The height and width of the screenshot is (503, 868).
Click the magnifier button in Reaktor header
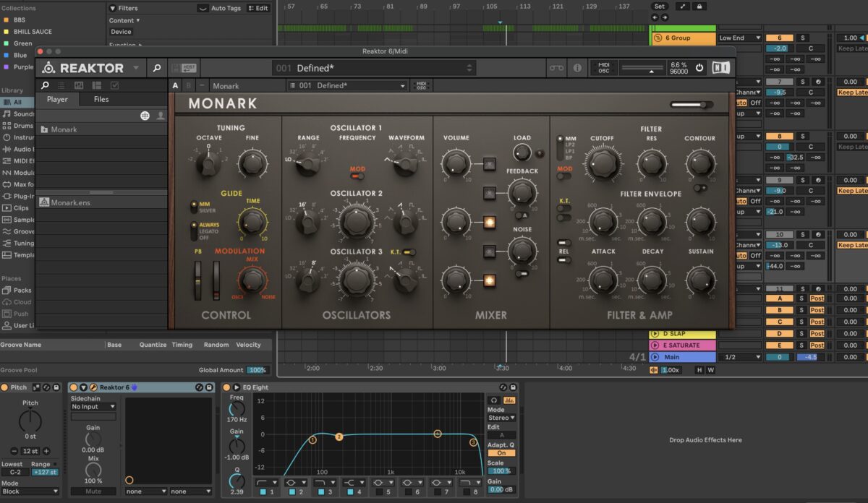pyautogui.click(x=156, y=68)
